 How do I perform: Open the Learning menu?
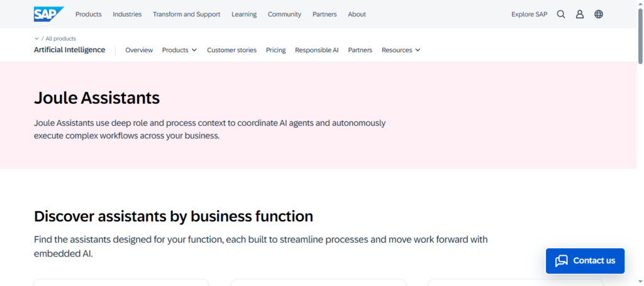(x=244, y=14)
